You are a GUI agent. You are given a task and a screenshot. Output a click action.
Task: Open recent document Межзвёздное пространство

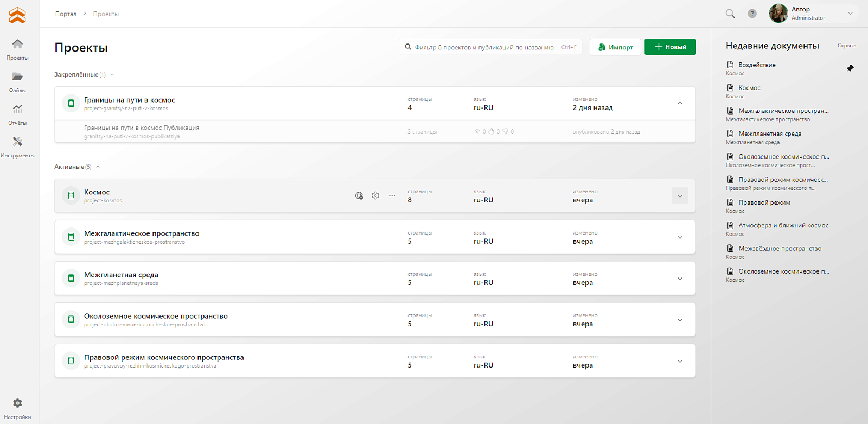click(x=780, y=248)
